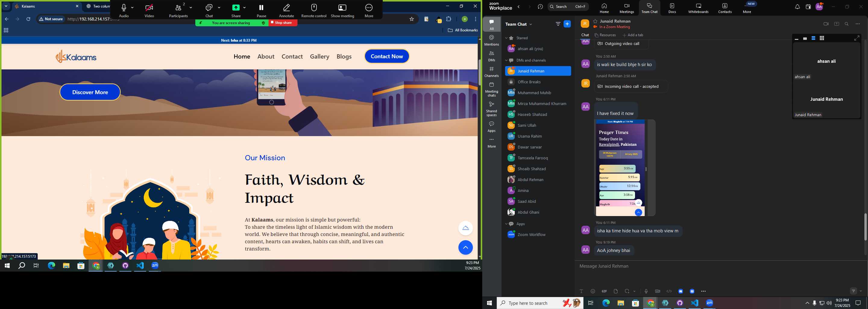Open the Team Chat list filter icon
The width and height of the screenshot is (868, 309).
[x=558, y=24]
